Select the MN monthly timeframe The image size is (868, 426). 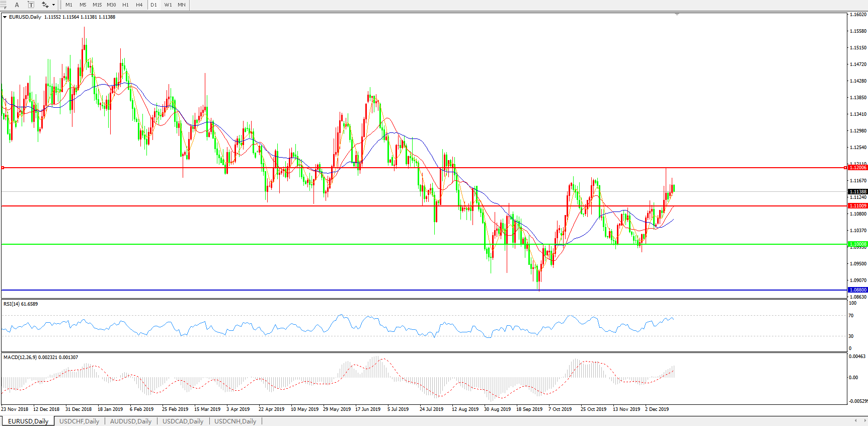coord(182,5)
